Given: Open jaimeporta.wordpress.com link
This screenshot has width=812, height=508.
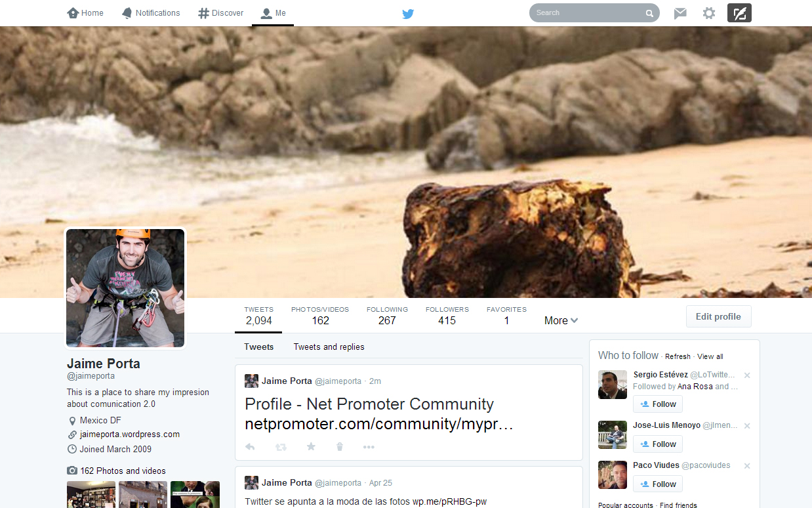Looking at the screenshot, I should coord(129,434).
